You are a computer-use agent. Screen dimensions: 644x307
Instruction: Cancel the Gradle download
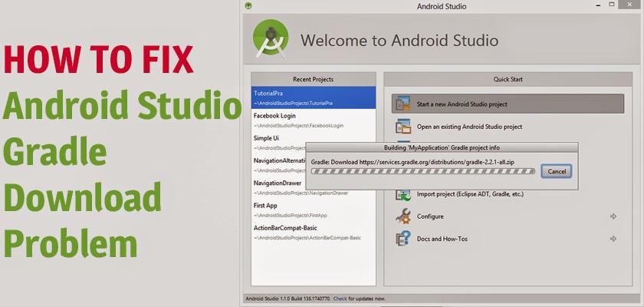coord(557,171)
